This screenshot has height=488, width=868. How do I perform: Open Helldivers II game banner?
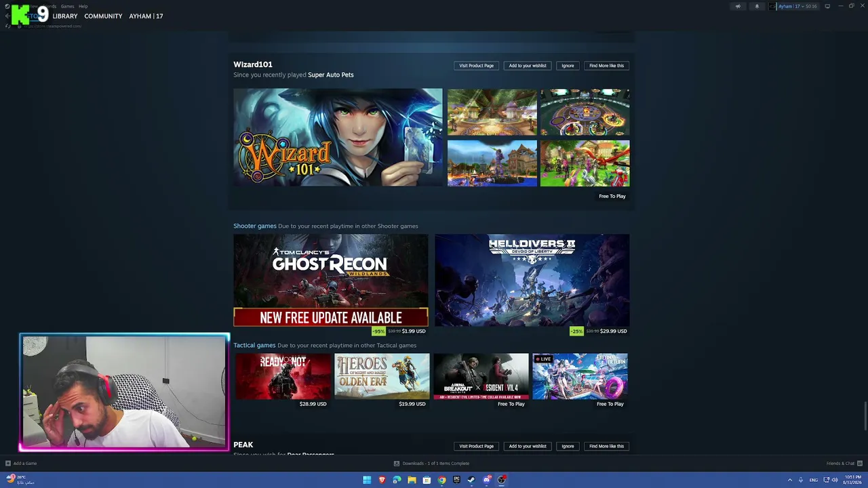[532, 280]
